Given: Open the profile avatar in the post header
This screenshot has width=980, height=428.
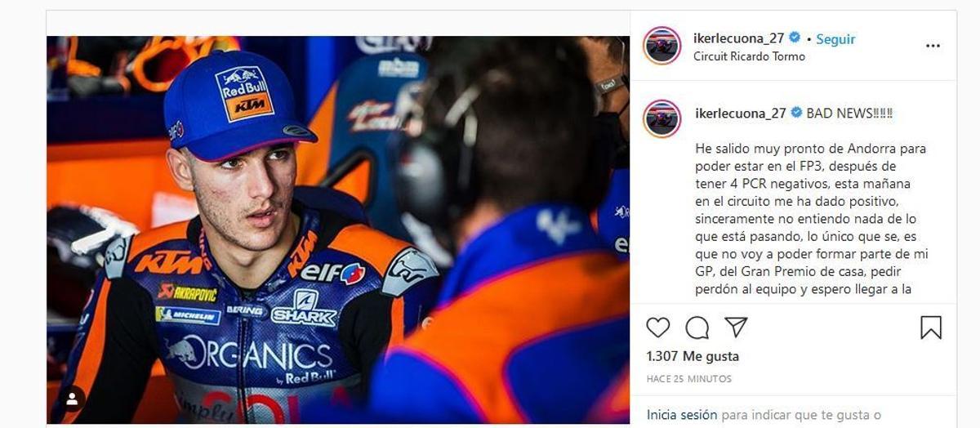Looking at the screenshot, I should [x=661, y=46].
